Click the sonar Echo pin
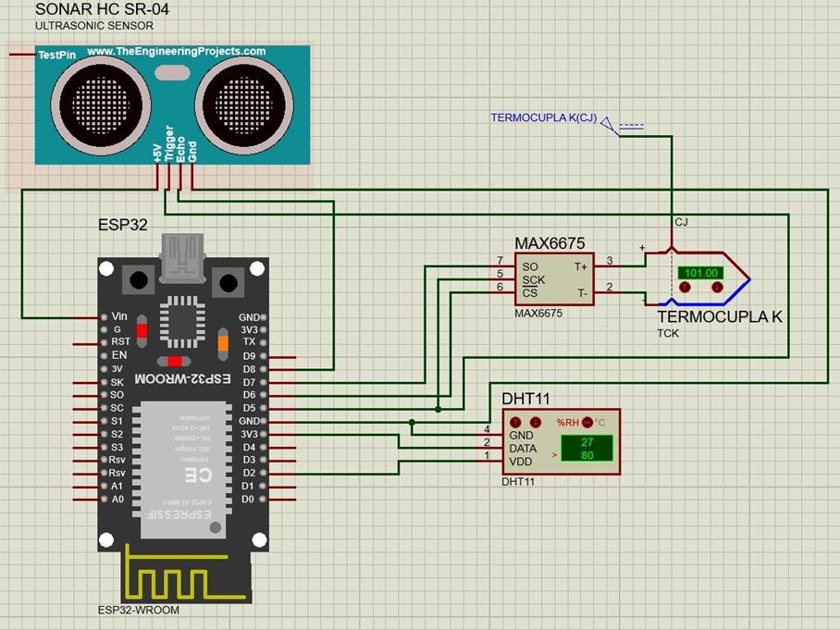 point(180,177)
